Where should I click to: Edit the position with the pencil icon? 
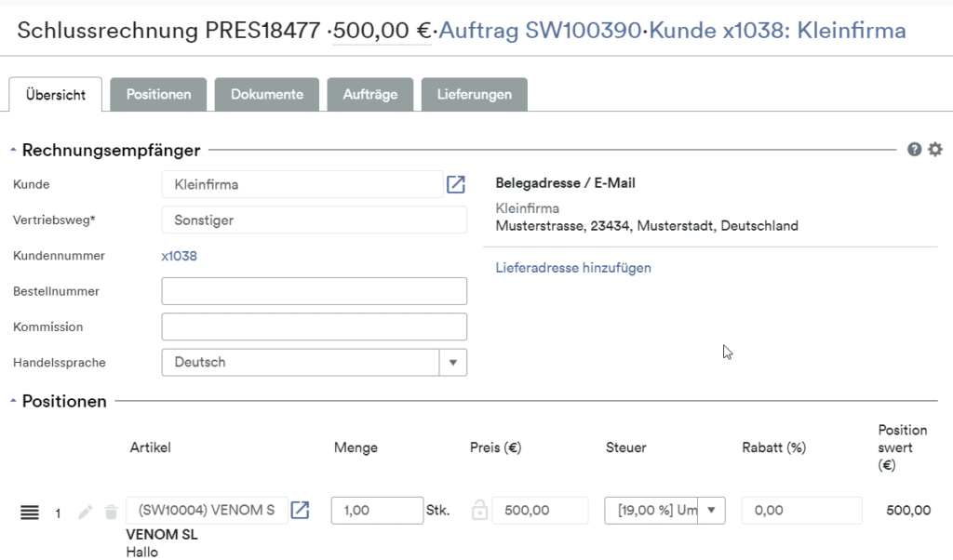(85, 511)
